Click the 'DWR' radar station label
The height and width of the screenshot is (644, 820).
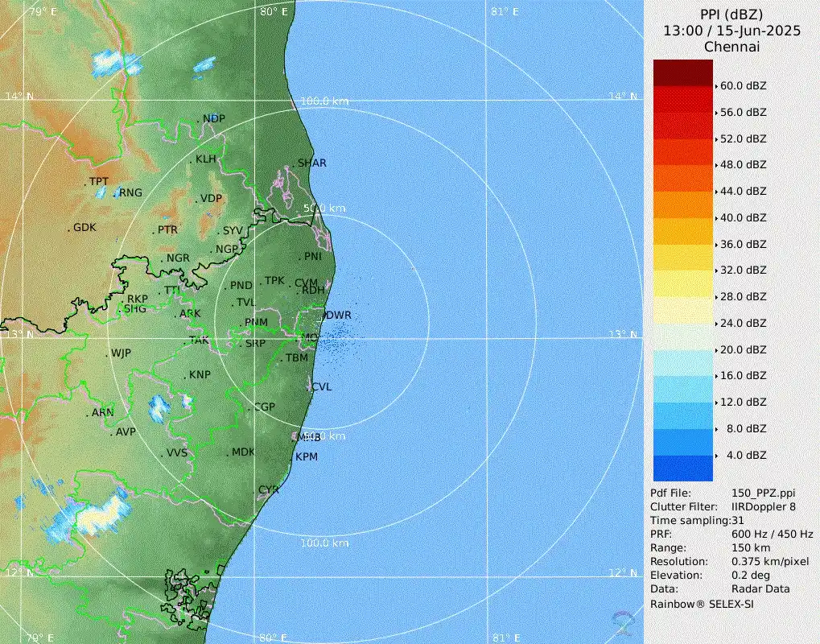[x=338, y=316]
